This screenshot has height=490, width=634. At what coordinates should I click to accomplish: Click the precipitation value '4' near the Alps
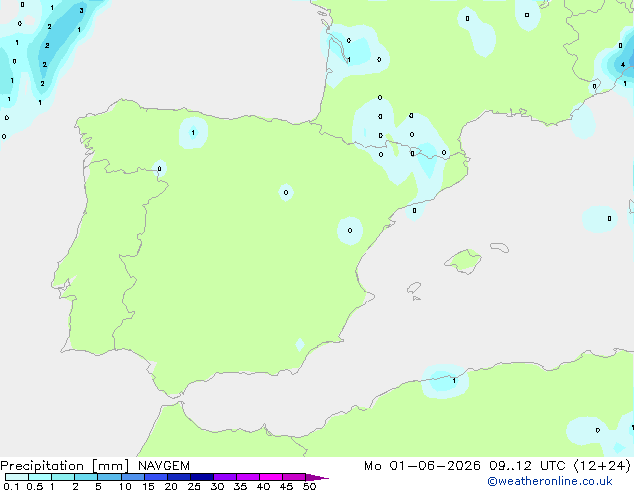(x=623, y=64)
